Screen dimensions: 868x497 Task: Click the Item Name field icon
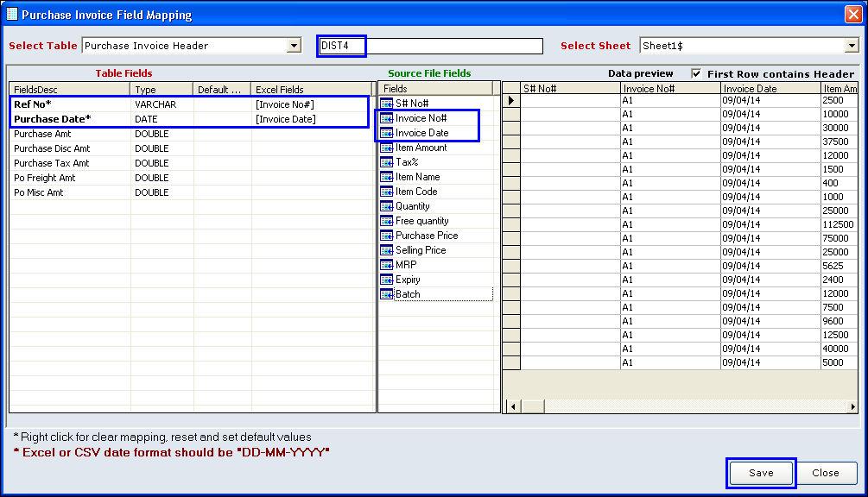pyautogui.click(x=386, y=177)
